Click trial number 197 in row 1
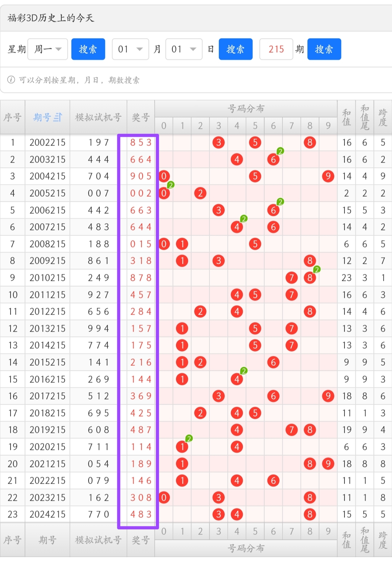392x562 pixels. pos(98,143)
